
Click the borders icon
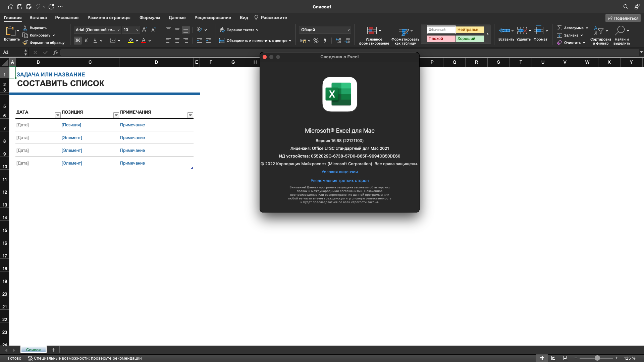click(113, 41)
